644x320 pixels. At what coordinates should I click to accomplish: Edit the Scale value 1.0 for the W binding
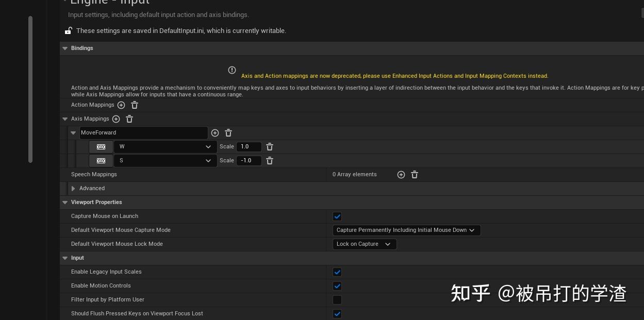[249, 147]
